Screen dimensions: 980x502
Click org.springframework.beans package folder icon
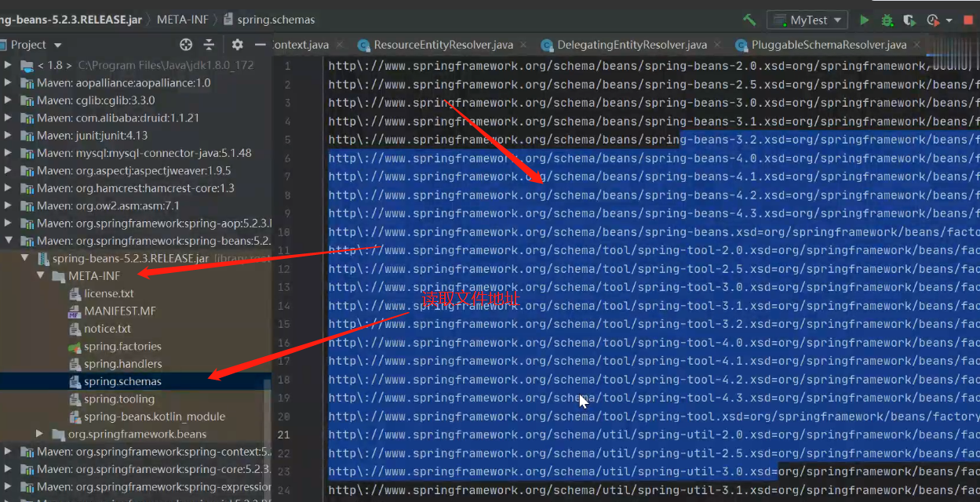[x=58, y=434]
